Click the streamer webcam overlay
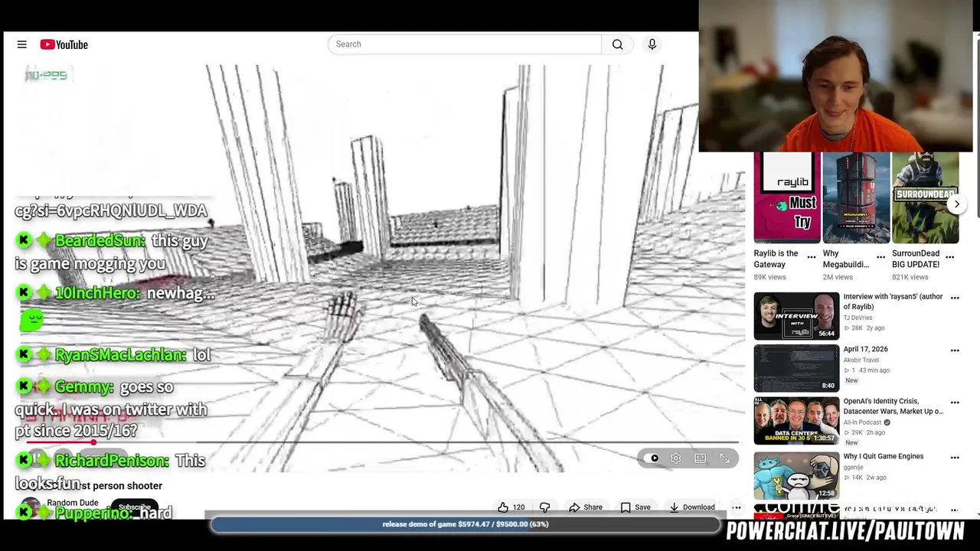Viewport: 980px width, 551px height. (835, 76)
